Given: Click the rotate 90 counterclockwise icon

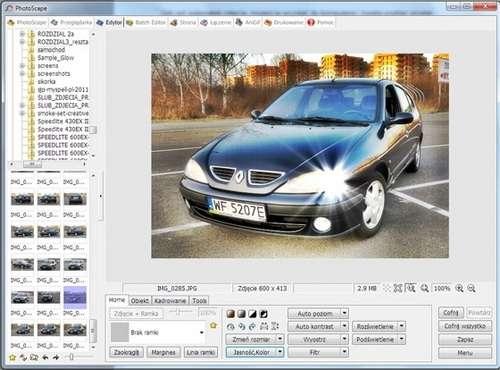Looking at the screenshot, I should coord(242,326).
